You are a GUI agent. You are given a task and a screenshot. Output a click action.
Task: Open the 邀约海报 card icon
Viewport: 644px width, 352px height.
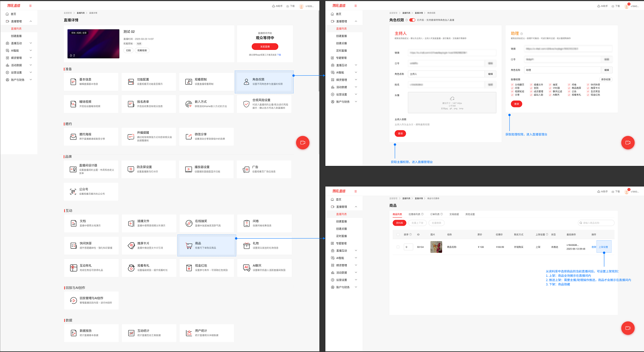(x=73, y=137)
